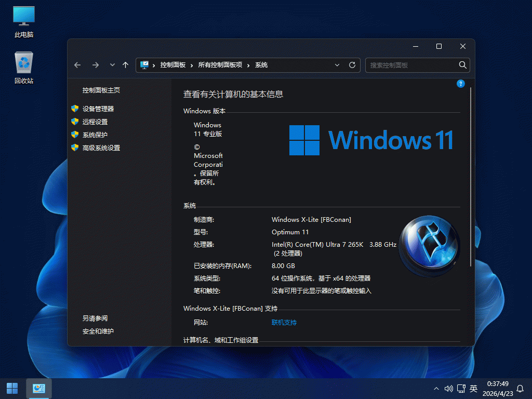The width and height of the screenshot is (532, 399).
Task: Expand chevron after 所有控制面板项 breadcrumb
Action: coord(248,65)
